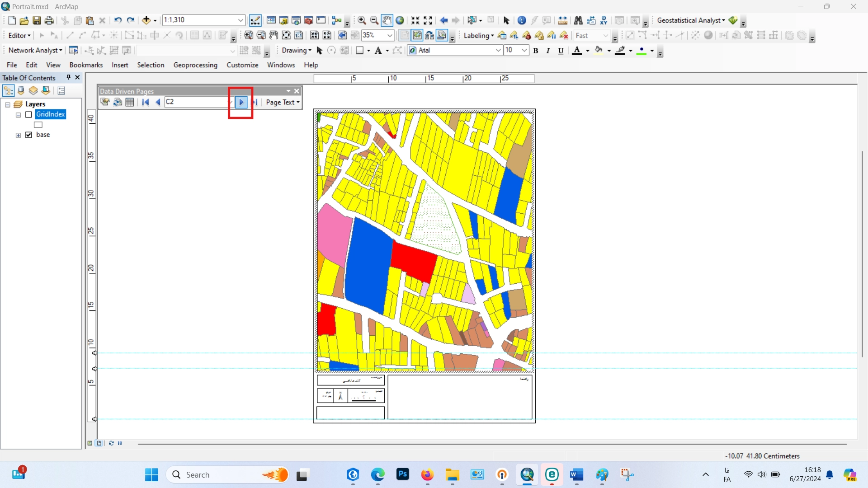Screen dimensions: 868x488
Task: Toggle visibility of base layer
Action: click(x=28, y=135)
